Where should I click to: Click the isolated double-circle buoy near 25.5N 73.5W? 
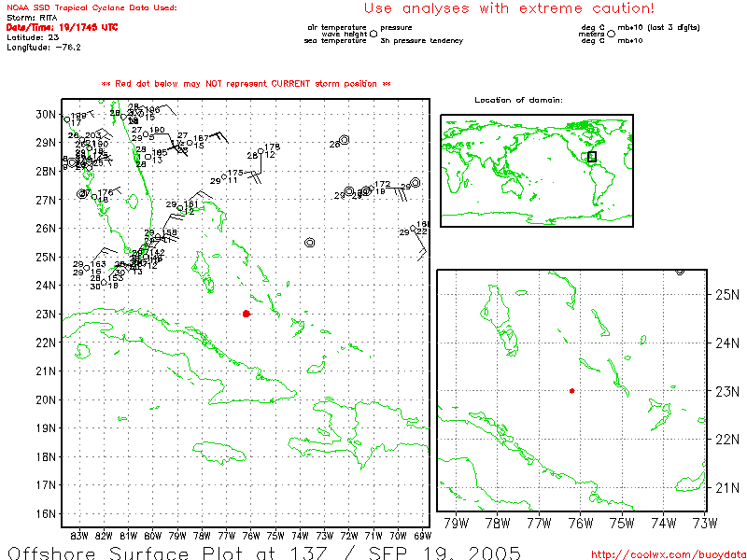coord(309,242)
